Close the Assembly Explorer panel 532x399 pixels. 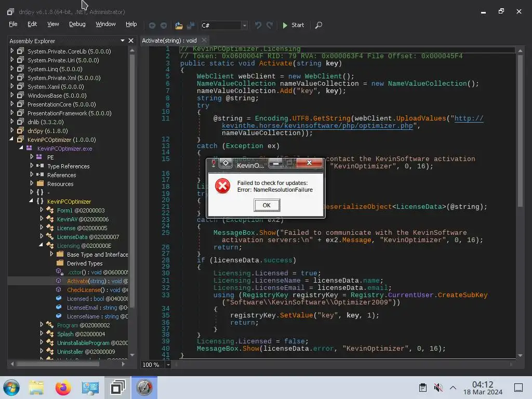tap(131, 41)
